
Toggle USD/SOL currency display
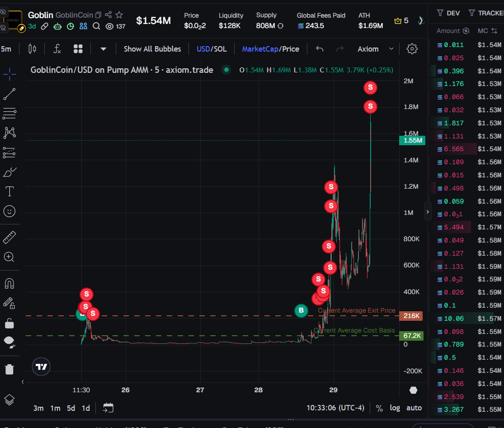click(x=212, y=49)
